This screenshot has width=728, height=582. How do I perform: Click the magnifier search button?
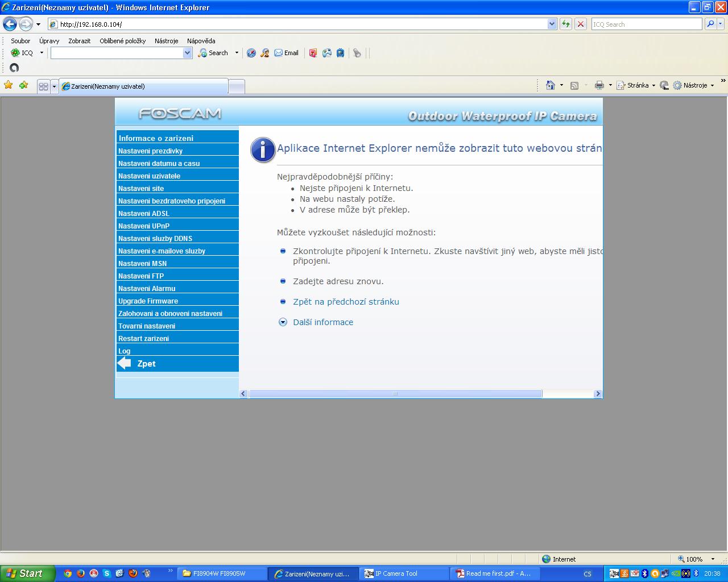(710, 24)
